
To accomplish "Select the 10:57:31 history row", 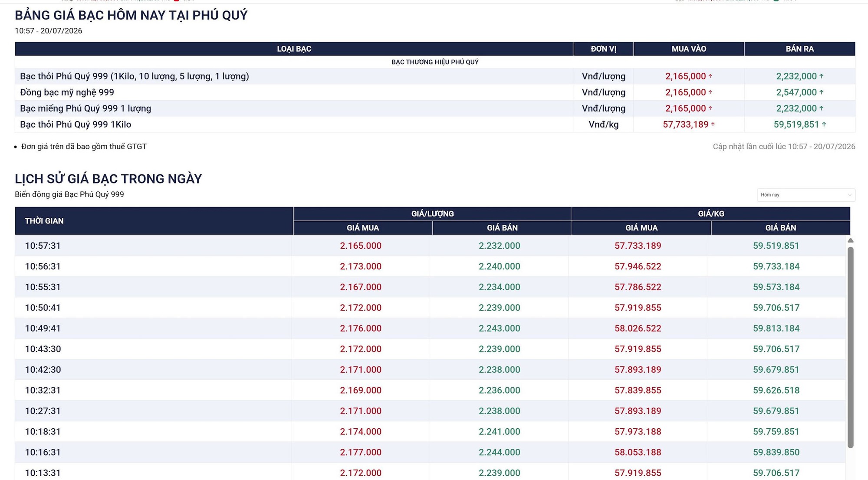I will pyautogui.click(x=430, y=246).
